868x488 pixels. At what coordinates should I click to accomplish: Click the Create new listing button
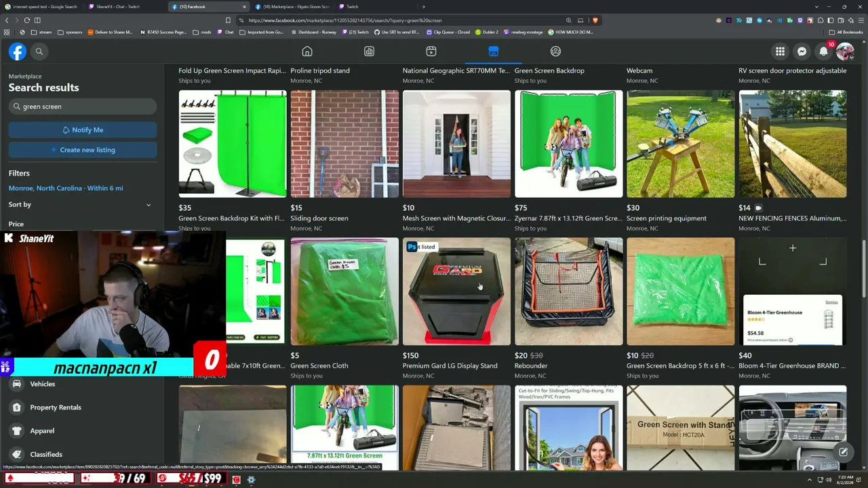coord(83,150)
